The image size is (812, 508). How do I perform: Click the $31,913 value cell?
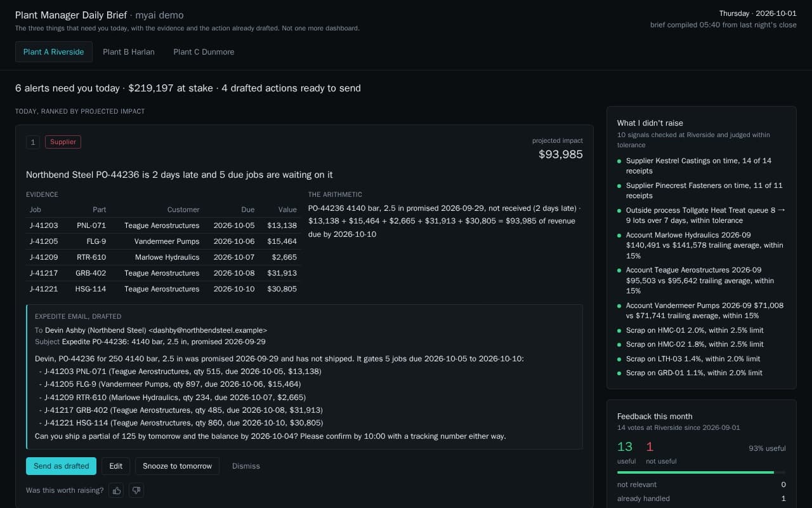(x=282, y=273)
